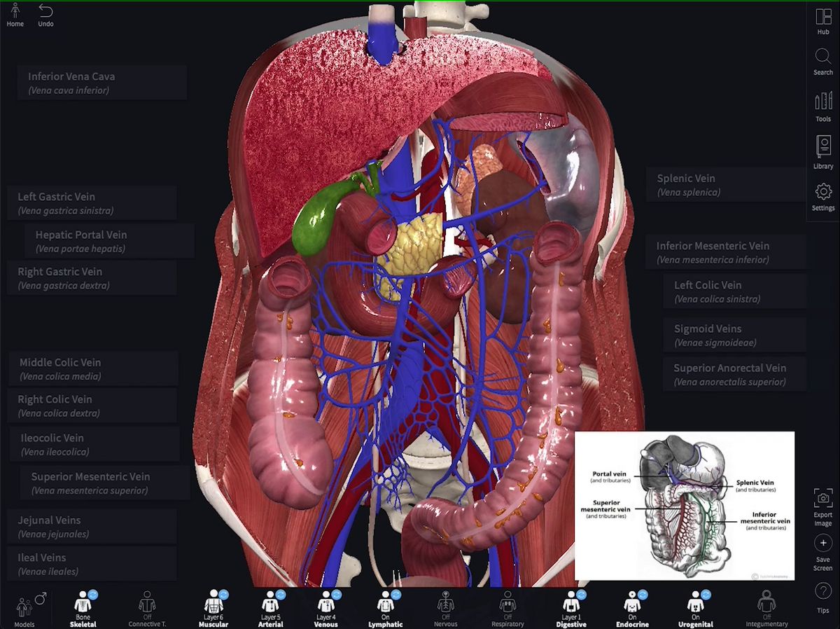Screen dimensions: 840x629
Task: Go to the Home screen icon
Action: (15, 12)
